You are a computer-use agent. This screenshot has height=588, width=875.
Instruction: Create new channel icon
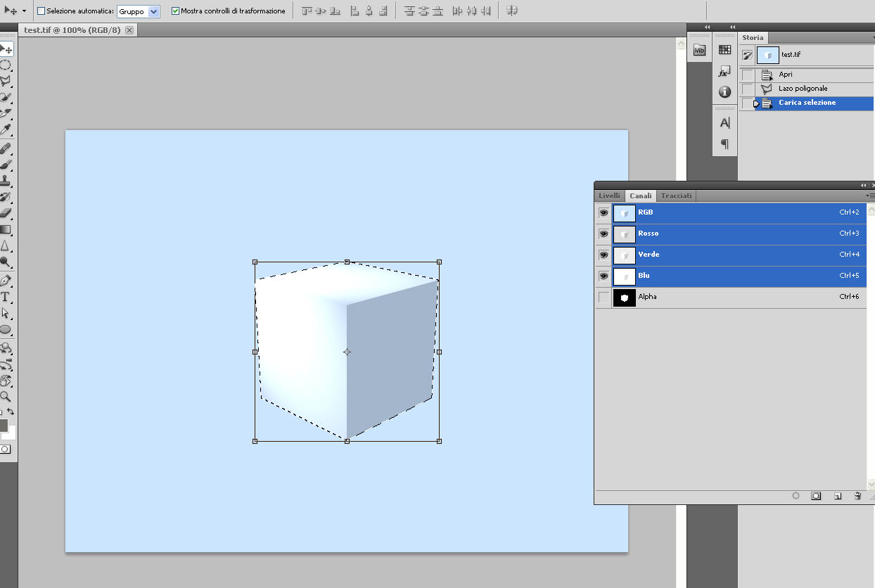click(838, 496)
